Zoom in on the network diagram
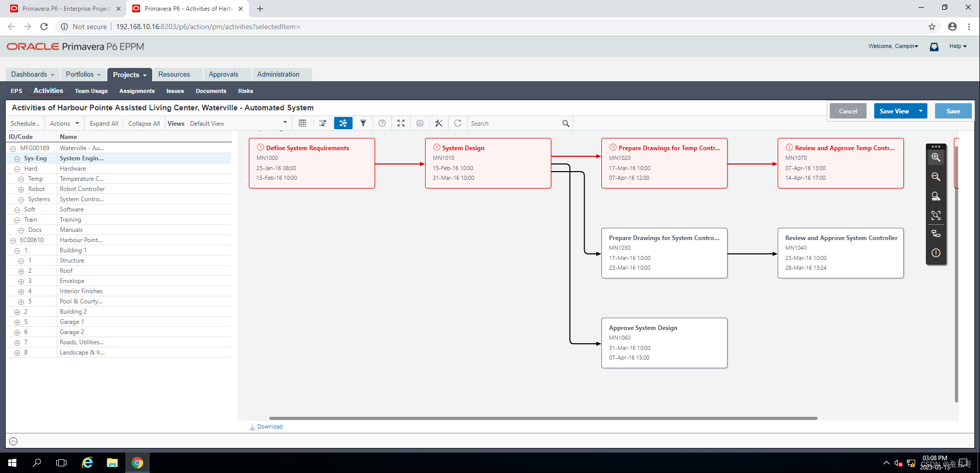Viewport: 980px width, 473px height. point(936,157)
